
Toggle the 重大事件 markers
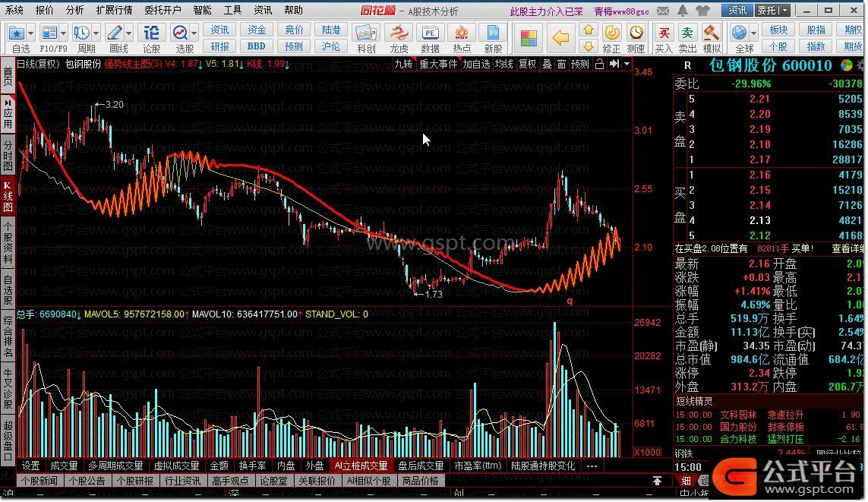(x=438, y=65)
